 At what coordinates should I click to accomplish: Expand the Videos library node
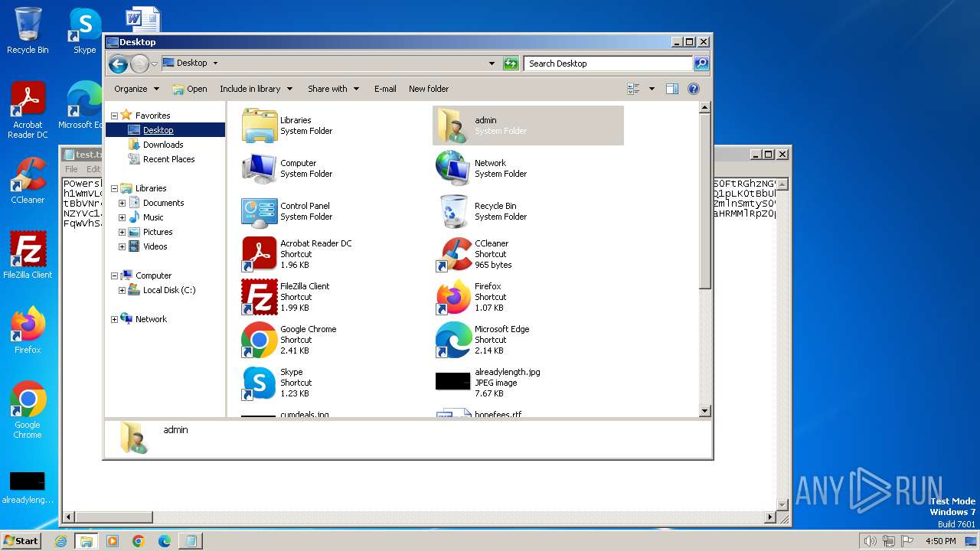point(122,246)
